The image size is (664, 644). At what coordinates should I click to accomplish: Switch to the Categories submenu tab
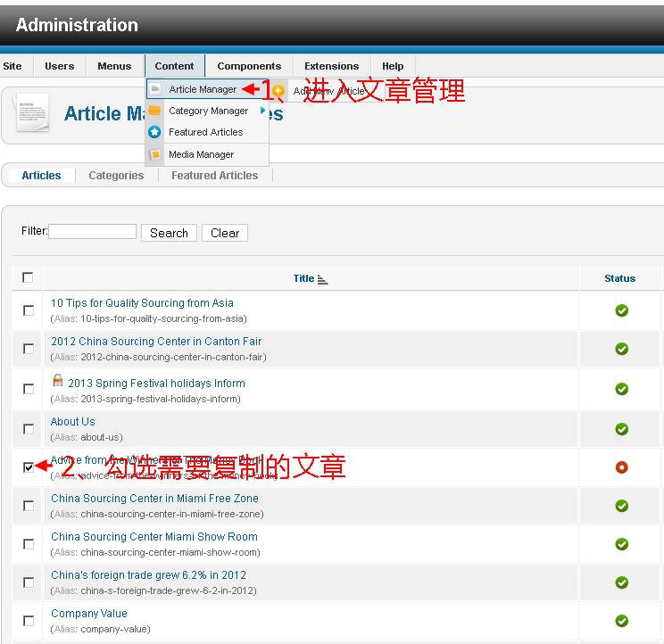coord(116,175)
